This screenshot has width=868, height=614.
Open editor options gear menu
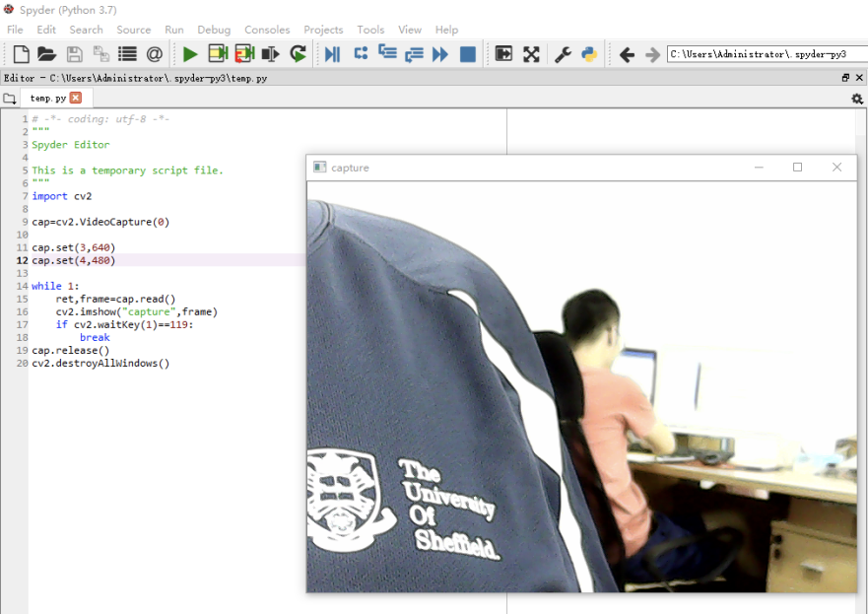click(x=857, y=99)
